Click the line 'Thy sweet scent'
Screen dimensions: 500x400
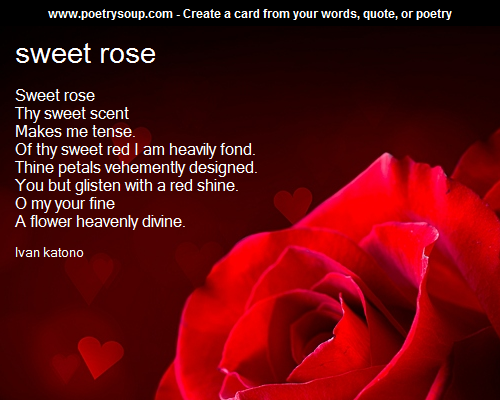click(x=72, y=113)
